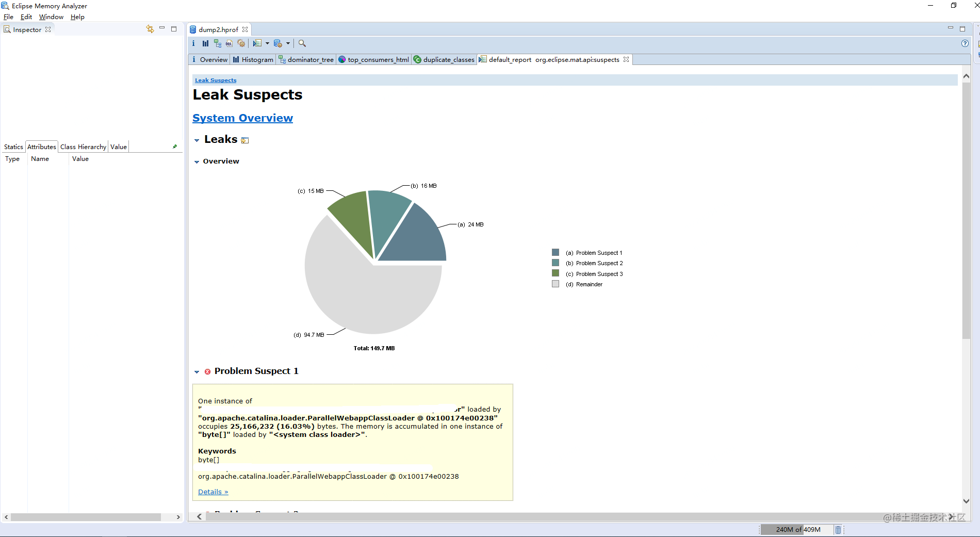
Task: Open the Edit menu
Action: (x=26, y=17)
